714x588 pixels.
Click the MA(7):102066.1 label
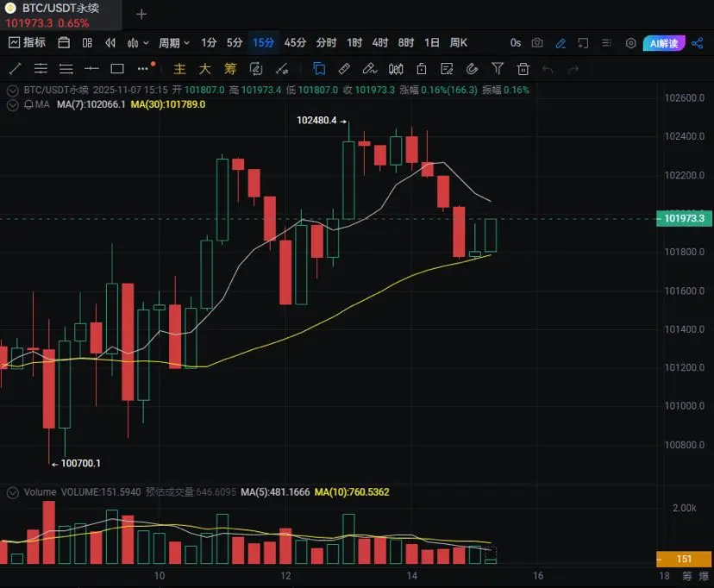[91, 104]
